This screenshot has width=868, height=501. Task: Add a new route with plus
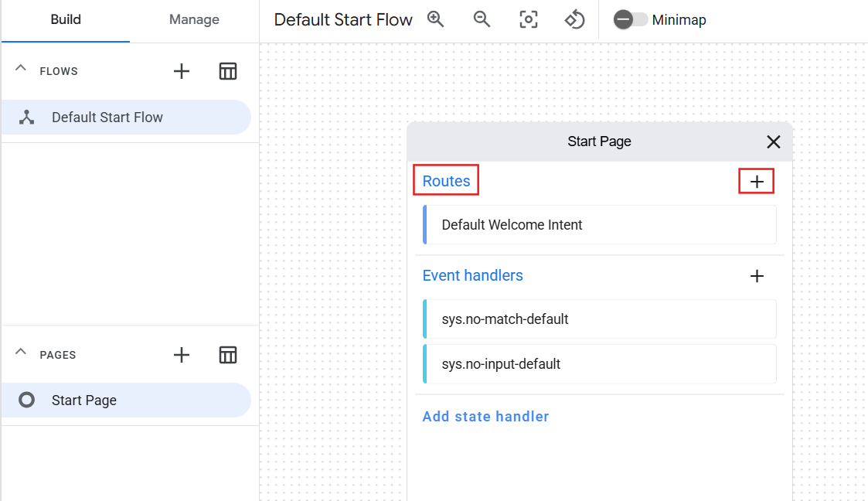point(757,182)
